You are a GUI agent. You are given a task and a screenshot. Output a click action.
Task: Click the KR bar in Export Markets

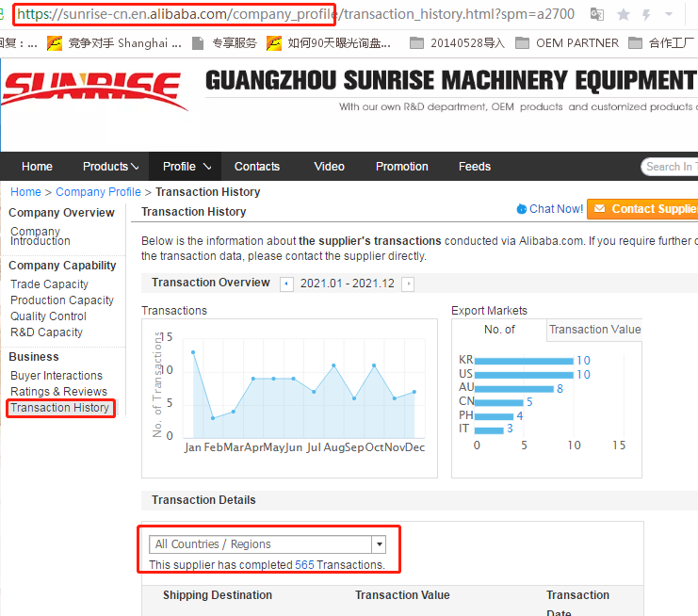pos(524,361)
